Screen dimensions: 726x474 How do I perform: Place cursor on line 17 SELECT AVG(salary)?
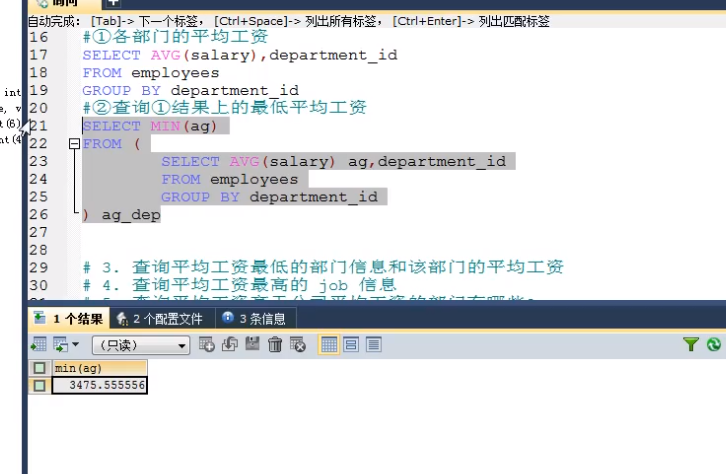pos(240,55)
